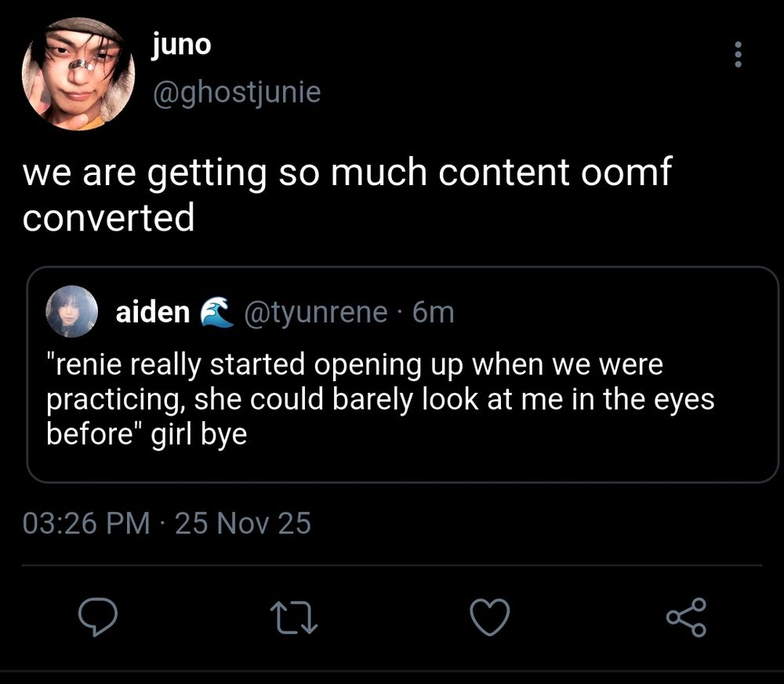
Task: Like the tweet with the heart icon
Action: (x=491, y=617)
